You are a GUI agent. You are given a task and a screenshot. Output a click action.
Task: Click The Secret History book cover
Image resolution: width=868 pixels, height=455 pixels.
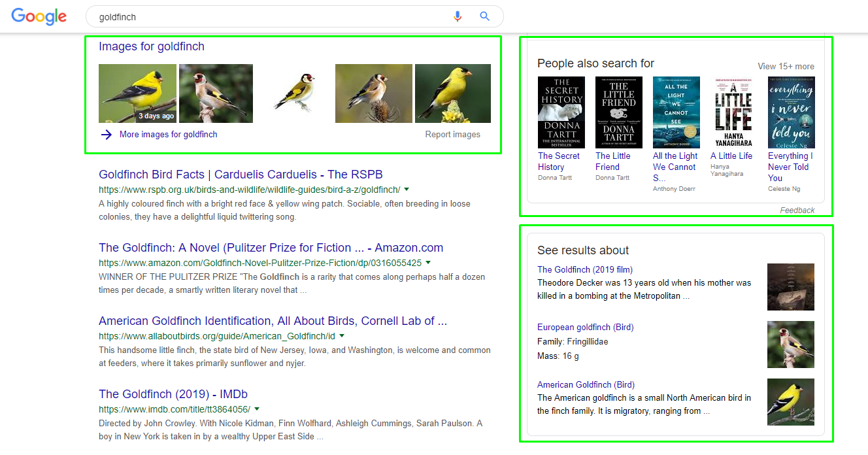(561, 112)
